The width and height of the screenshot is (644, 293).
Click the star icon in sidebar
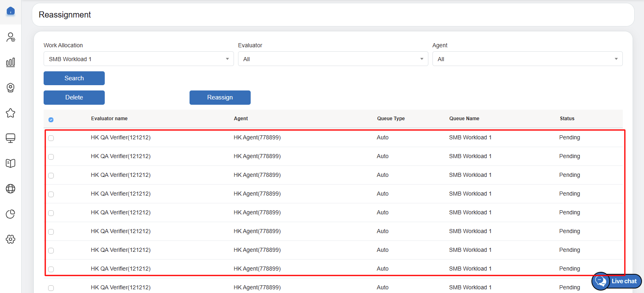click(x=11, y=113)
